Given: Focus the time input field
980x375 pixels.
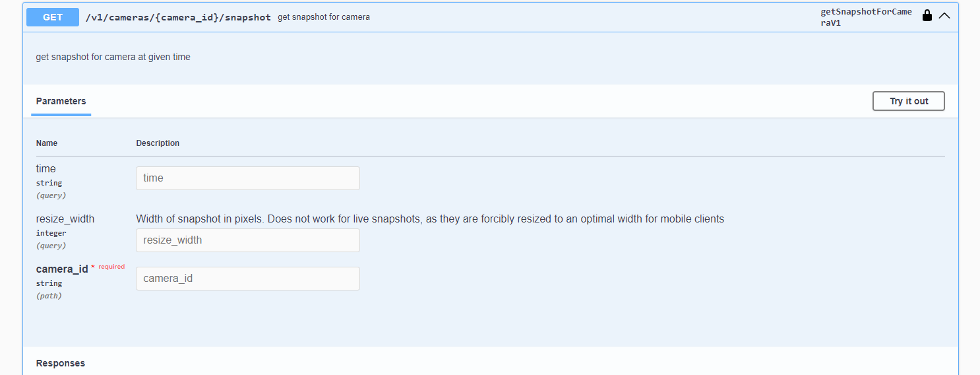Looking at the screenshot, I should click(x=247, y=178).
